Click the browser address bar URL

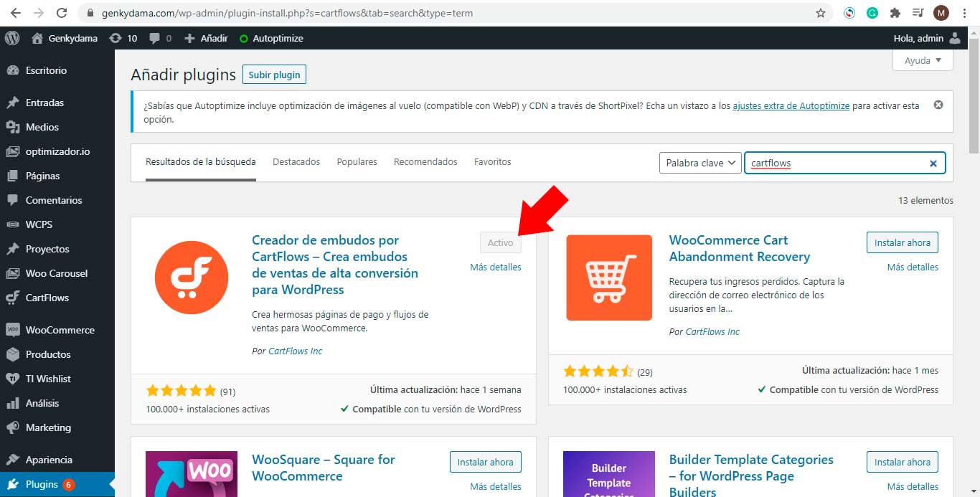(287, 13)
